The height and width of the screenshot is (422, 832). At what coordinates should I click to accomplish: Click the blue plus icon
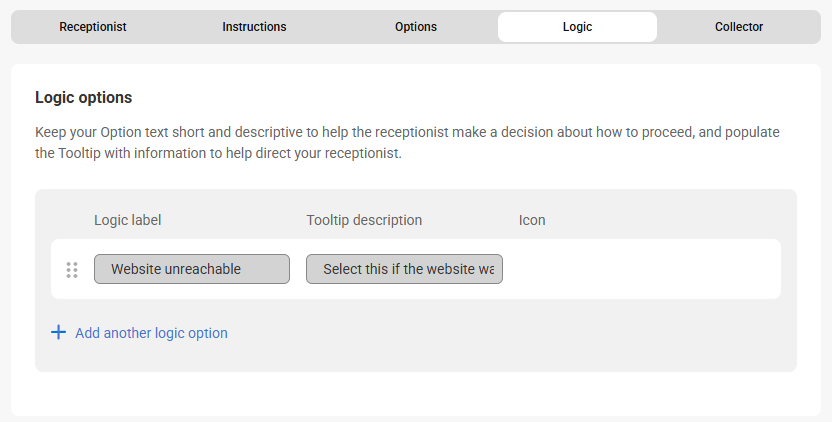coord(58,332)
